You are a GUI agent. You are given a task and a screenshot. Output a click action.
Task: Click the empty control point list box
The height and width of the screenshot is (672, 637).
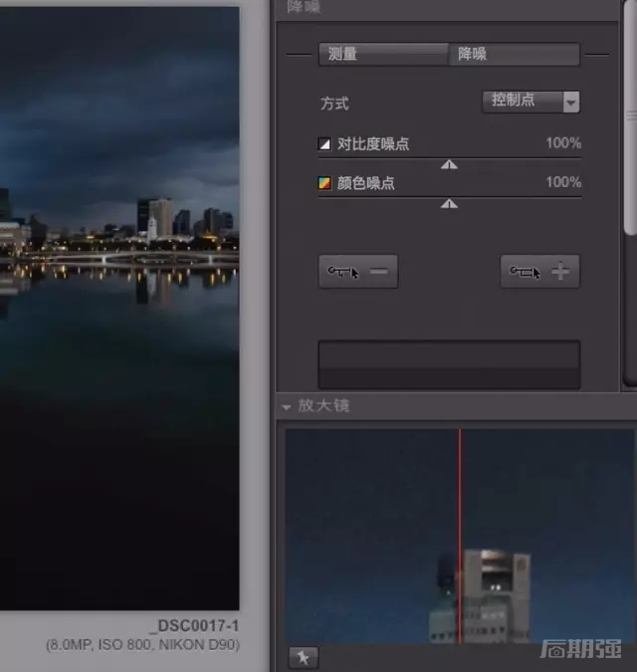pyautogui.click(x=449, y=364)
